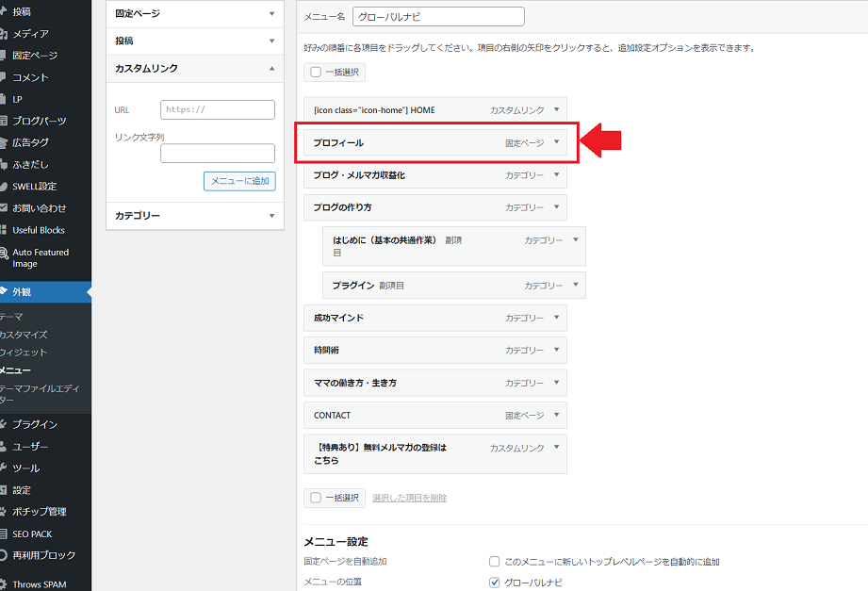Tick the lower 一括選択 checkbox beside the delete link
Screen dimensions: 868x591
316,498
